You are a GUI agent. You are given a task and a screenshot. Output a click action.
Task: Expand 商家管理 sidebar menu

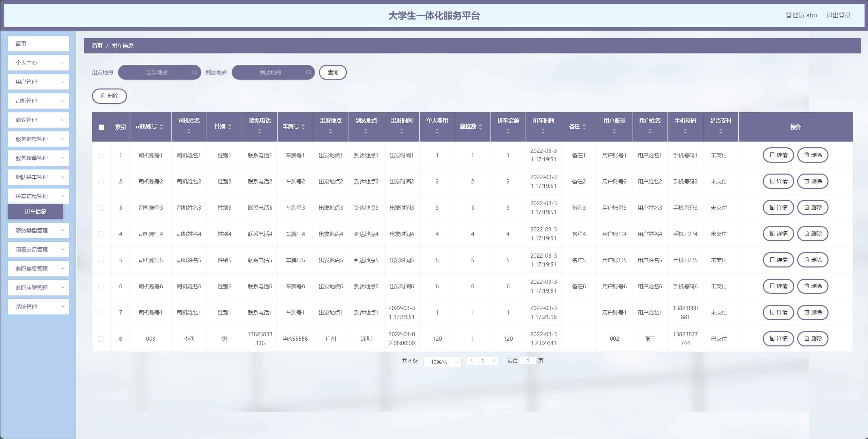pyautogui.click(x=38, y=120)
